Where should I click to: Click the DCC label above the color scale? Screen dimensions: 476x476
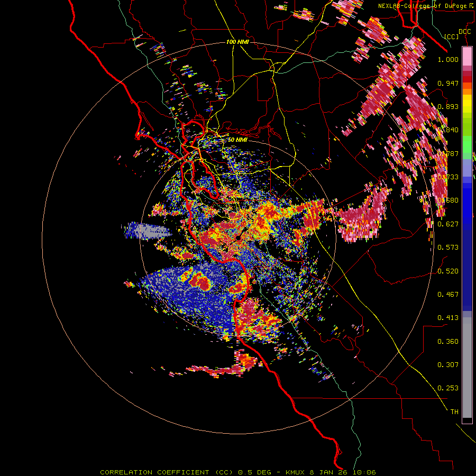[464, 32]
